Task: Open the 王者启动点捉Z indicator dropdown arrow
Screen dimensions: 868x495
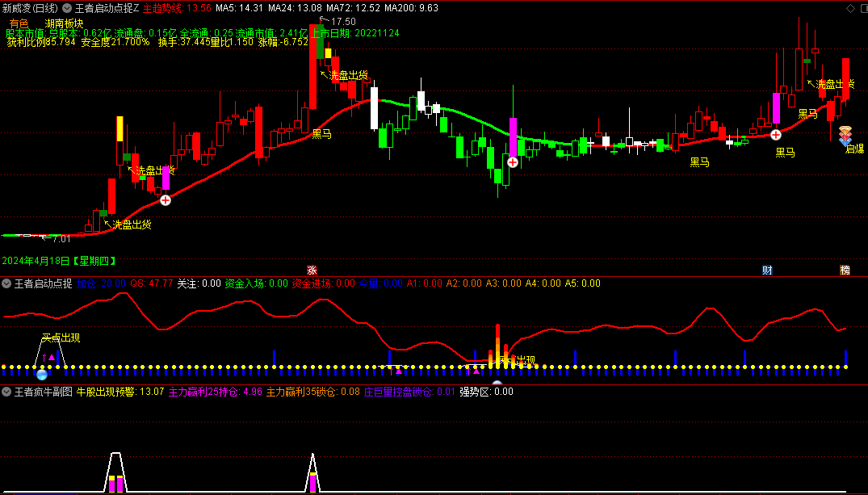Action: (67, 8)
